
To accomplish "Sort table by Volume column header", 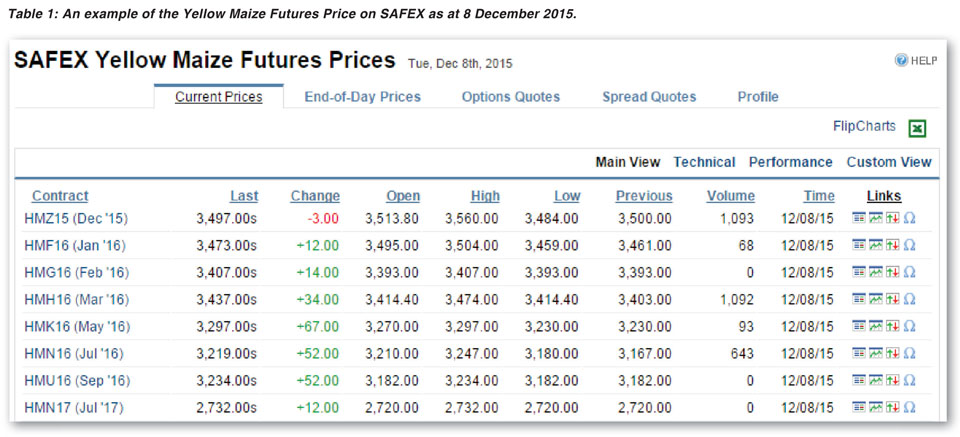I will [x=730, y=196].
